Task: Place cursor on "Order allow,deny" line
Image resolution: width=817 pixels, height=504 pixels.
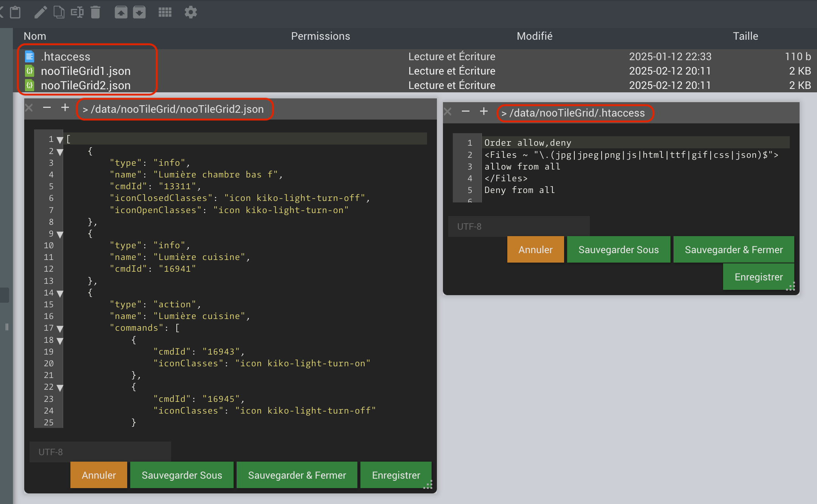Action: point(528,143)
